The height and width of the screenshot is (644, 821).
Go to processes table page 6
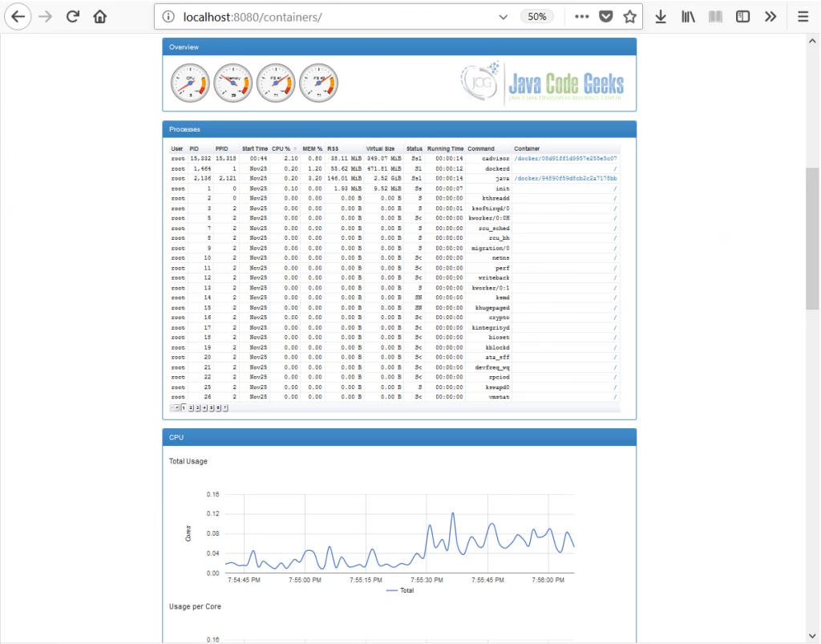[x=218, y=408]
